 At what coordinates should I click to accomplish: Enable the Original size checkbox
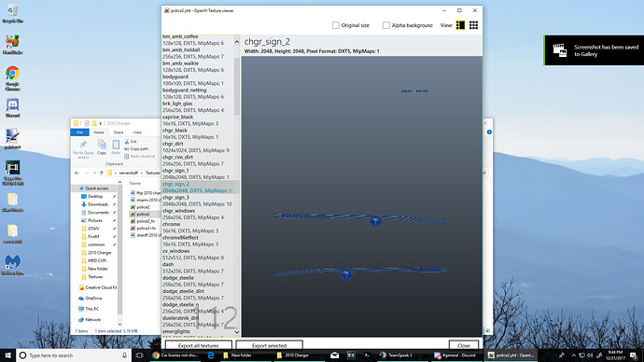[336, 25]
